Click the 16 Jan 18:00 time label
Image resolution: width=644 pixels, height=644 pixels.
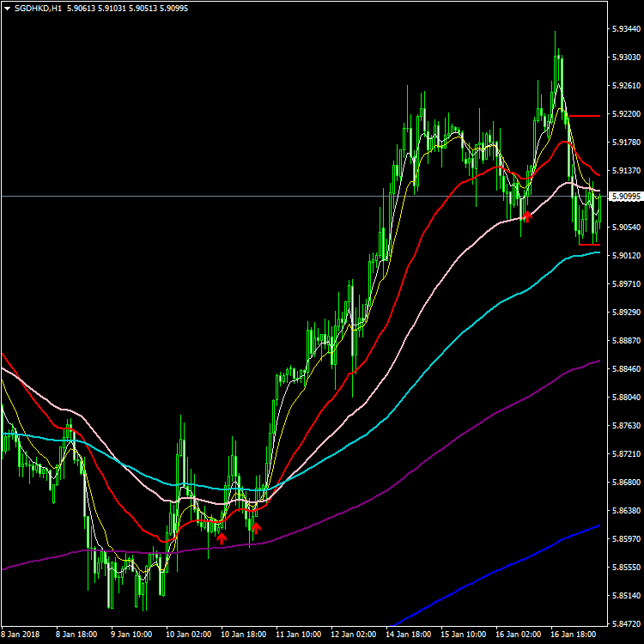click(574, 635)
